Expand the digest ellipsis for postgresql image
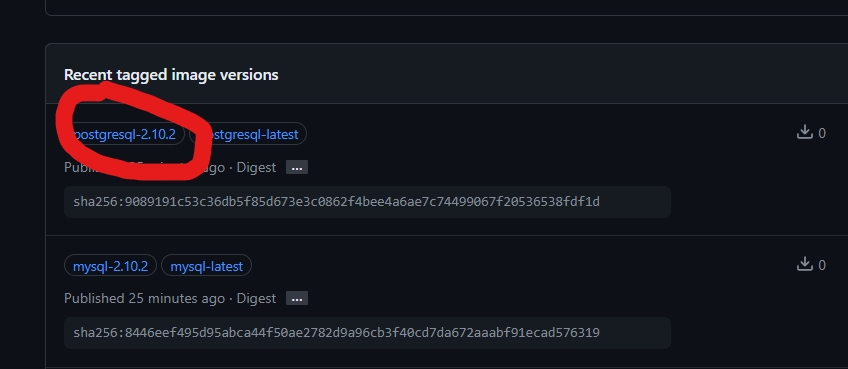Image resolution: width=848 pixels, height=369 pixels. click(x=296, y=168)
